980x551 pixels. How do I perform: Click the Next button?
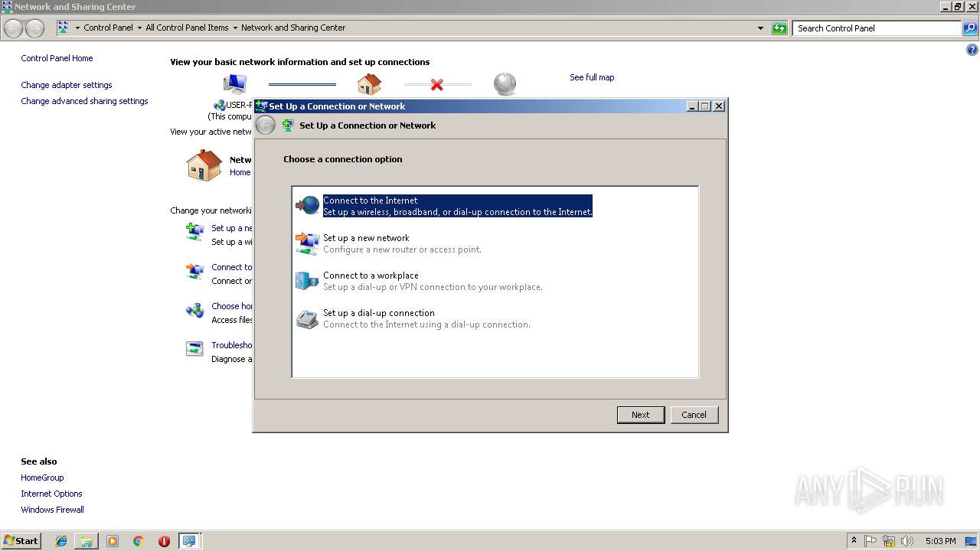(641, 415)
